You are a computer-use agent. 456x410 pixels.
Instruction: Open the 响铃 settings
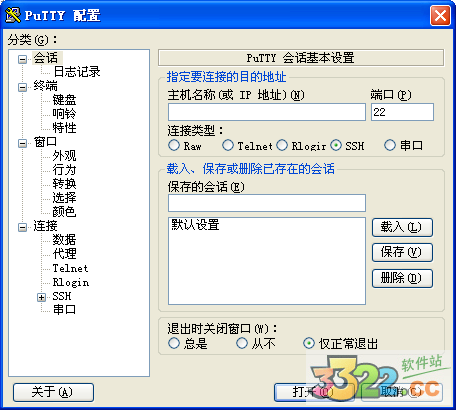coord(64,114)
